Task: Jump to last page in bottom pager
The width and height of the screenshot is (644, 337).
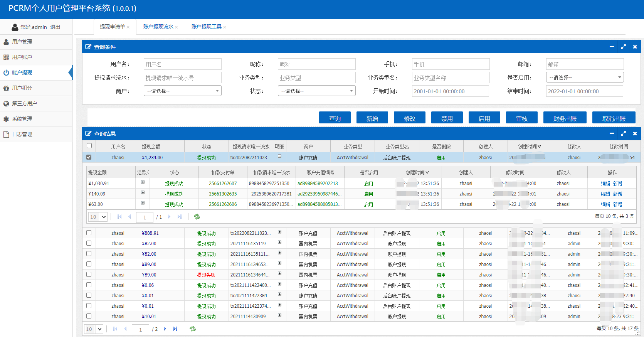Action: click(175, 329)
